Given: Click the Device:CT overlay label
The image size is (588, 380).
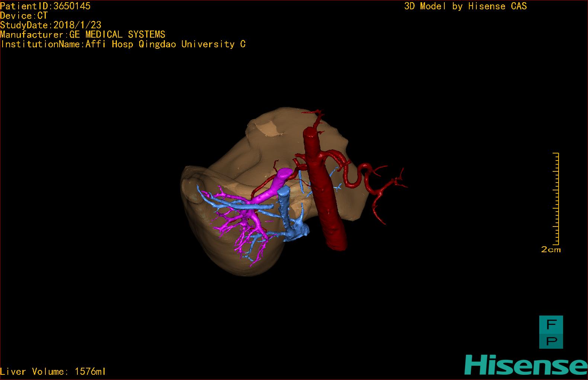Looking at the screenshot, I should click(x=24, y=16).
